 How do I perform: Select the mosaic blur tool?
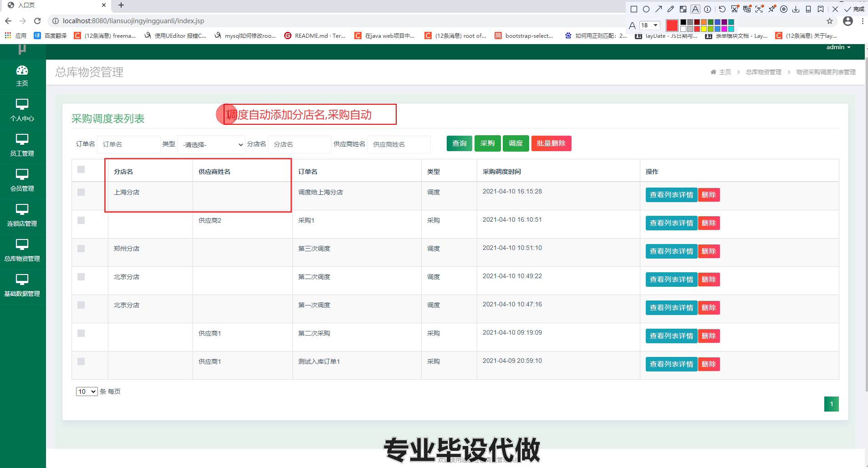[683, 9]
